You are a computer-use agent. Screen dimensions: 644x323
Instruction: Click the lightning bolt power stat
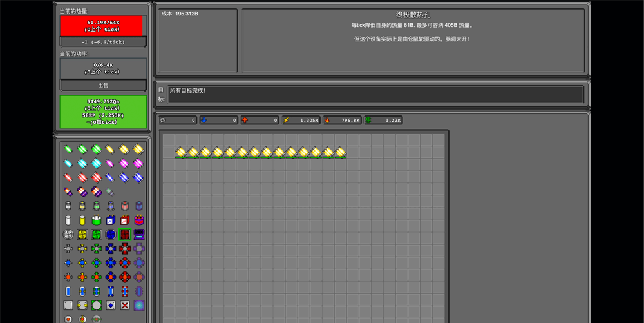tap(301, 121)
